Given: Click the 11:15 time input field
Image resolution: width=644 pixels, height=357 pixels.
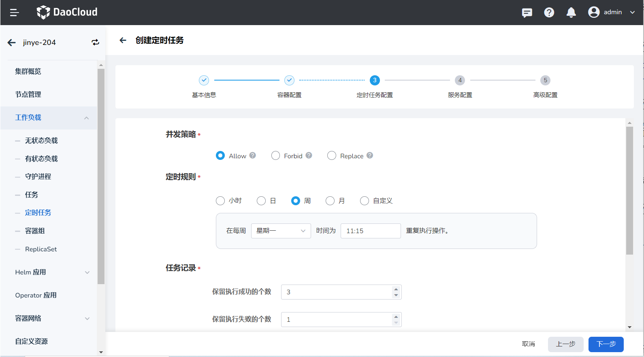Looking at the screenshot, I should (x=370, y=231).
